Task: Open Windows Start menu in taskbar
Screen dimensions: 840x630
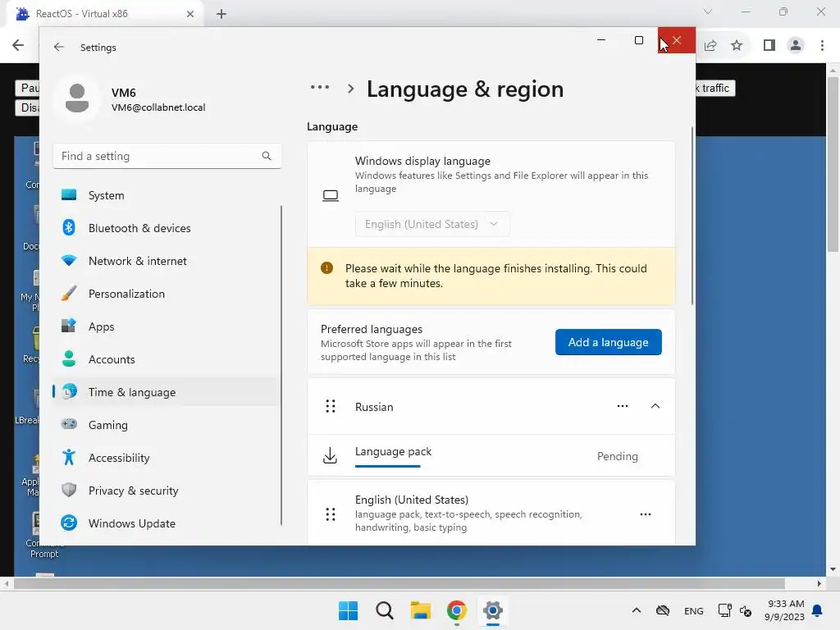Action: (348, 610)
